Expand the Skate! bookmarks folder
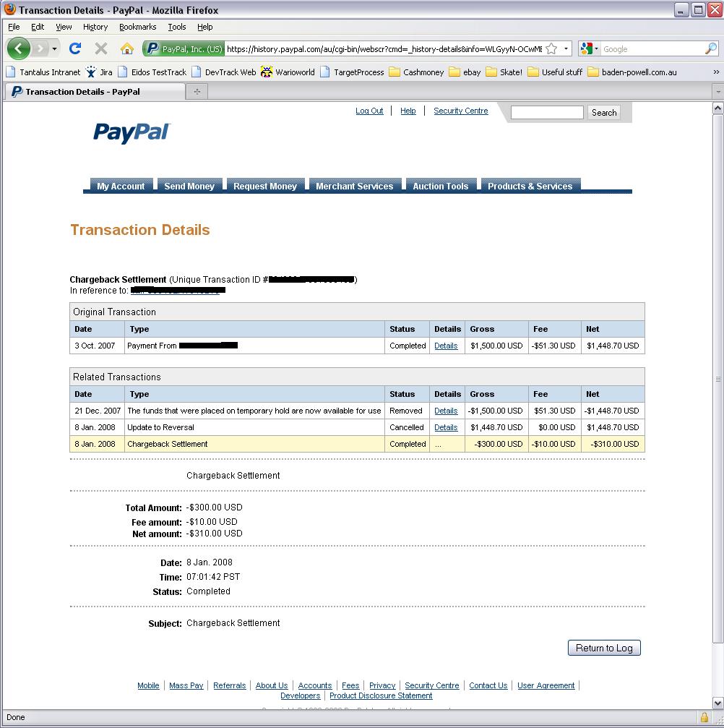Screen dimensions: 724x728 (x=504, y=72)
